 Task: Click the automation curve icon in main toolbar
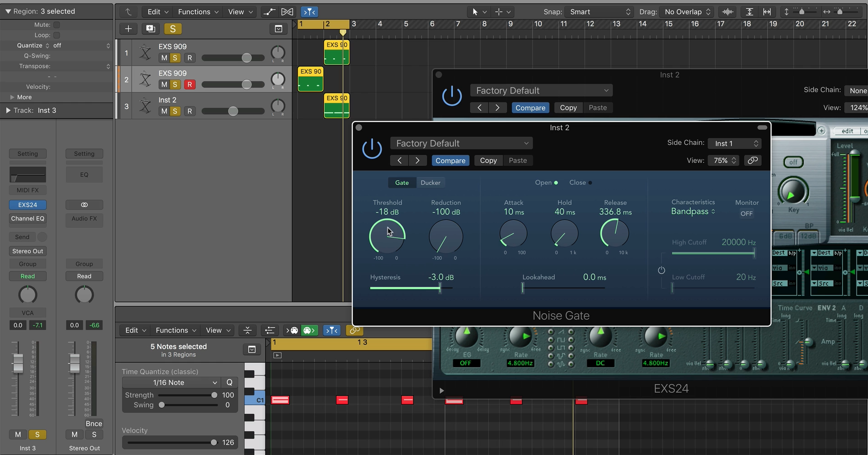(270, 12)
